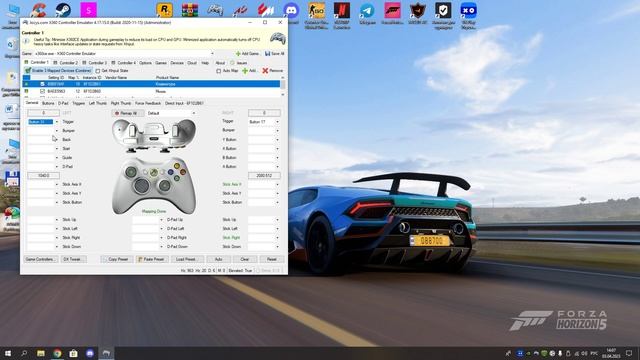640x360 pixels.
Task: Open the WinRAR desktop icon
Action: tap(190, 10)
